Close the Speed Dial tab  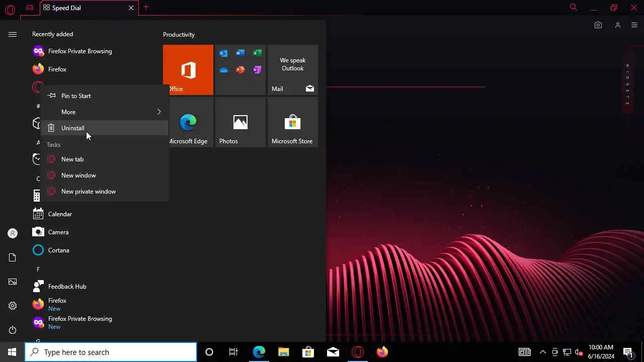pos(131,8)
